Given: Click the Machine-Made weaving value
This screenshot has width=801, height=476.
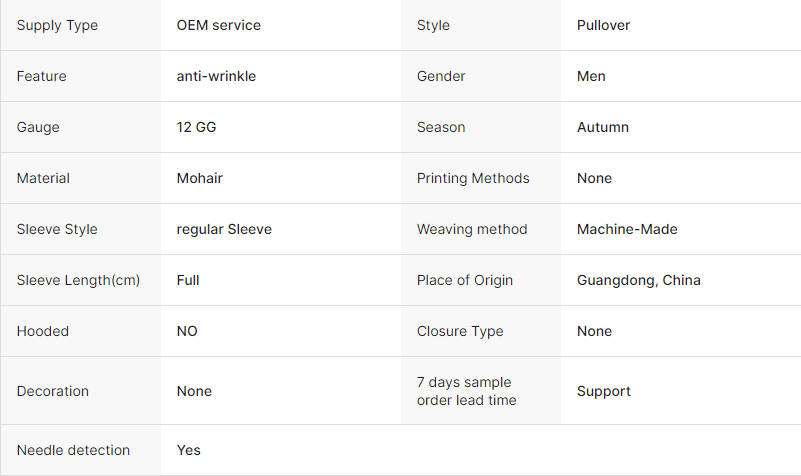Looking at the screenshot, I should click(x=627, y=229).
